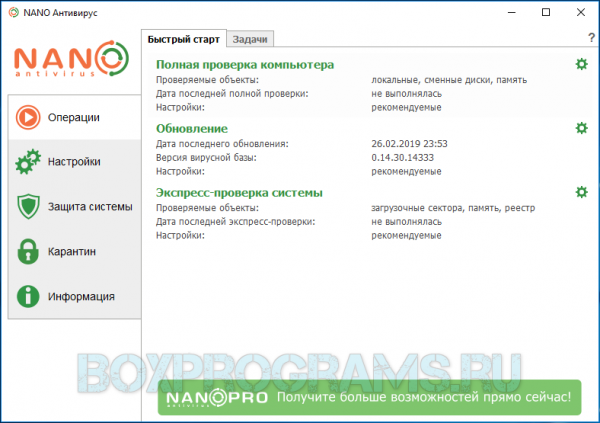Click 'локальные, сменные диски, память' value
The image size is (600, 423).
point(449,80)
